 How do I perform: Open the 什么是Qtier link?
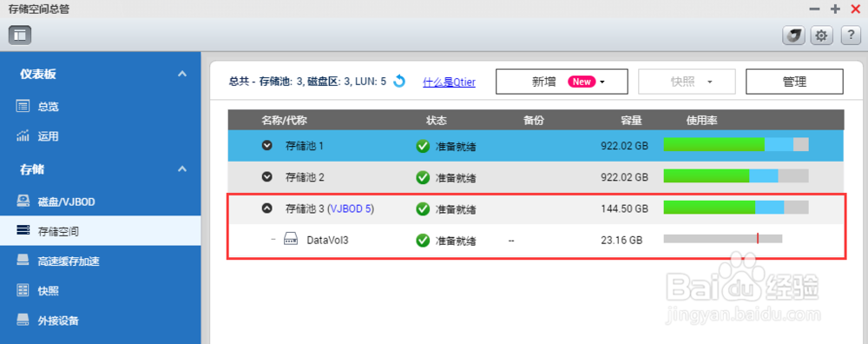point(449,82)
